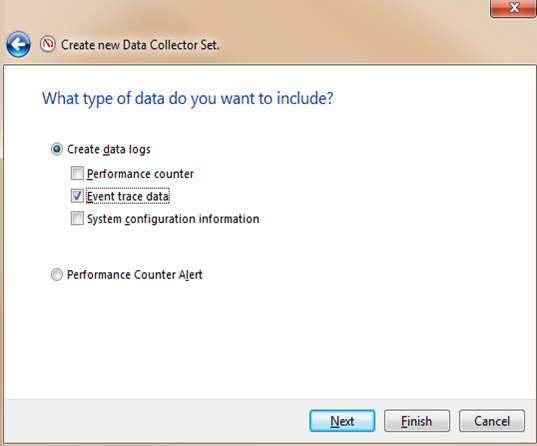Click the Create data logs label text

(x=109, y=149)
